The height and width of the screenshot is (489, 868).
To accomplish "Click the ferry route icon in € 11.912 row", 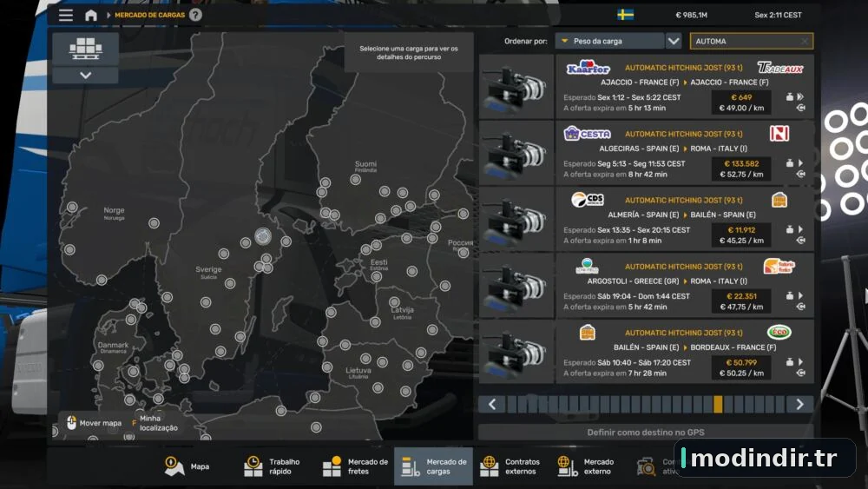I will pyautogui.click(x=800, y=241).
